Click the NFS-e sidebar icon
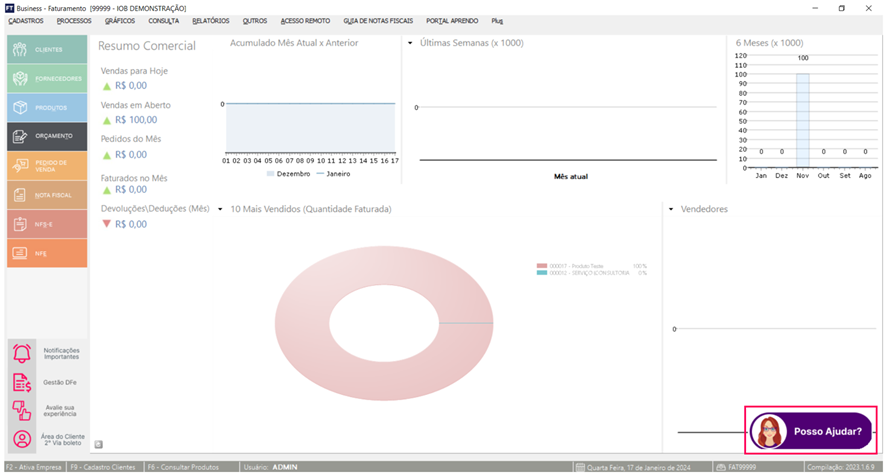 pyautogui.click(x=20, y=224)
